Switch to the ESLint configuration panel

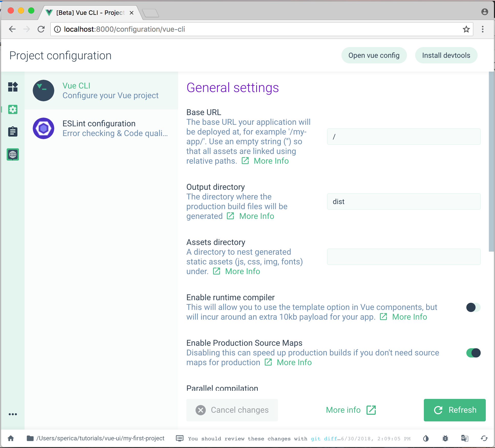tap(102, 128)
